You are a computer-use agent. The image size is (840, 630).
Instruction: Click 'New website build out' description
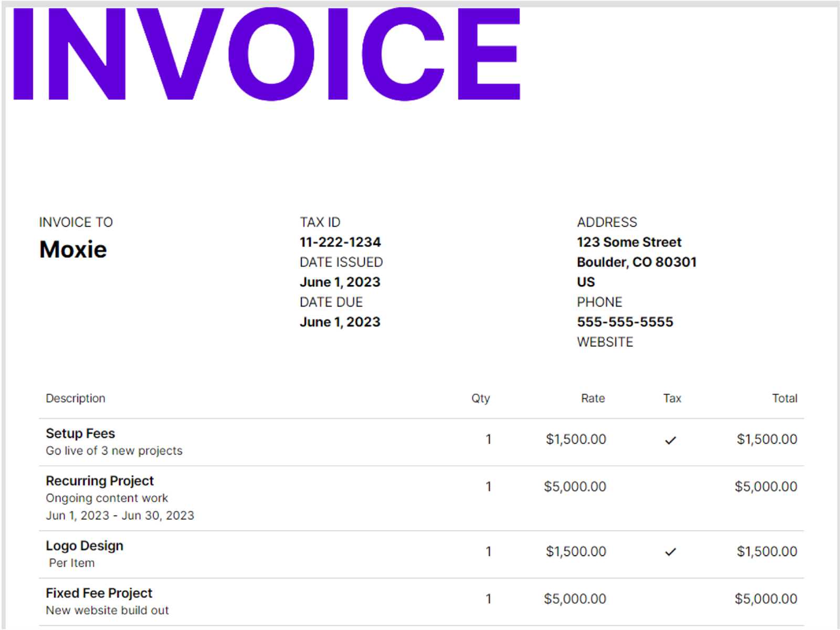pos(107,611)
